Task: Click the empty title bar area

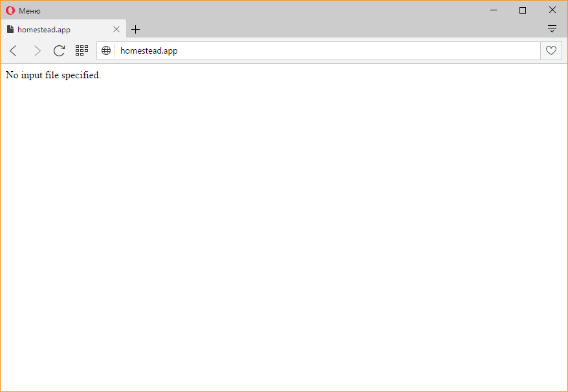Action: click(259, 10)
